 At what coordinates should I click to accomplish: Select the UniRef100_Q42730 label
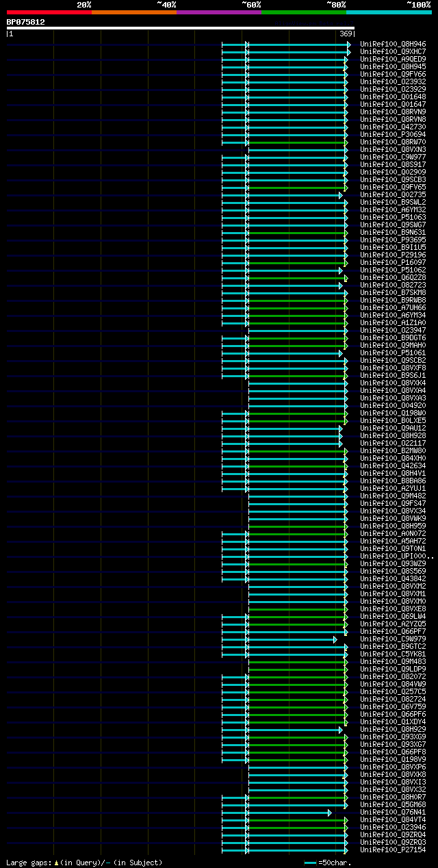coord(394,127)
